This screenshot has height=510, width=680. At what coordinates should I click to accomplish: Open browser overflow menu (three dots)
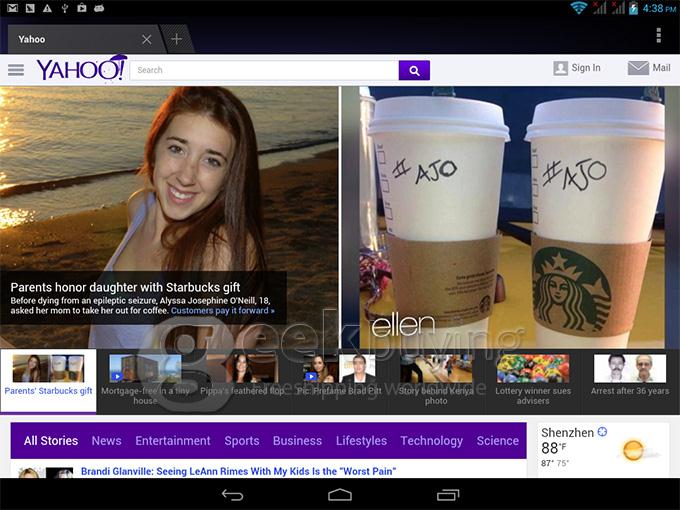(658, 36)
